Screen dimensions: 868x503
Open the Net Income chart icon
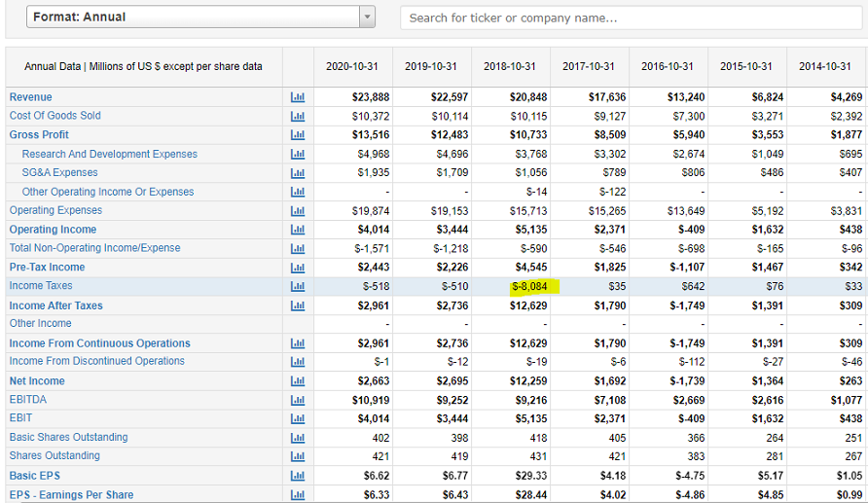coord(298,381)
